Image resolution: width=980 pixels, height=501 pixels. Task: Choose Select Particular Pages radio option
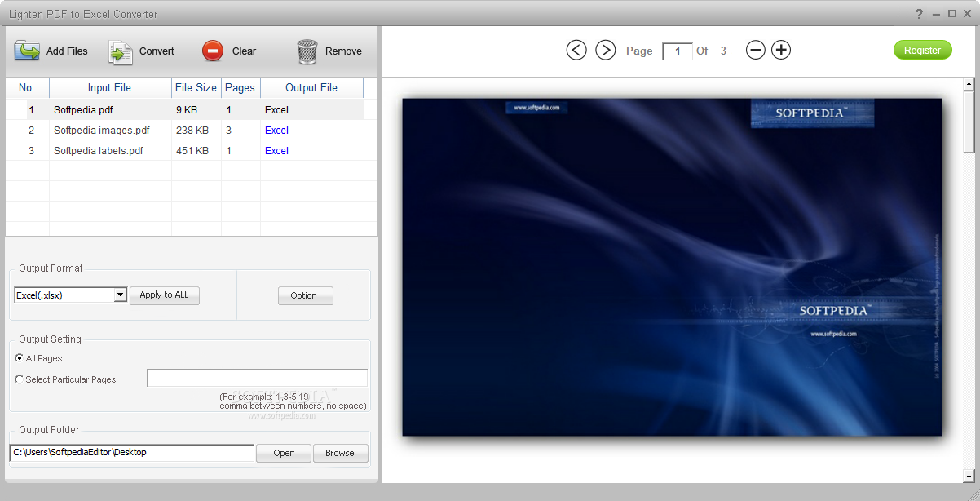pos(19,379)
